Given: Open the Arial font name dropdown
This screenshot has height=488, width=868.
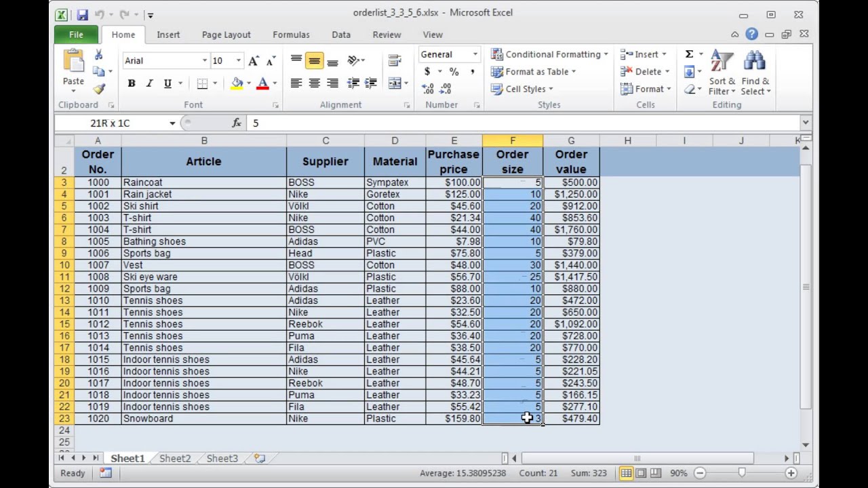Looking at the screenshot, I should (204, 61).
